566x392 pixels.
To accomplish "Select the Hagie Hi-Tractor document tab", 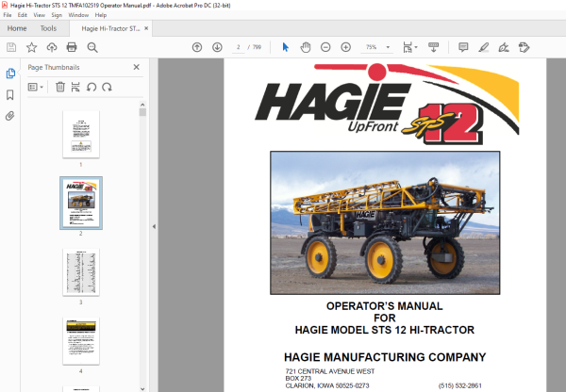I will 110,28.
